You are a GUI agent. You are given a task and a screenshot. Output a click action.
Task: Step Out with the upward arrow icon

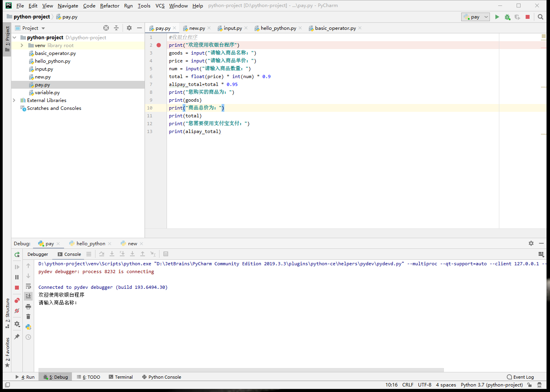tap(143, 254)
